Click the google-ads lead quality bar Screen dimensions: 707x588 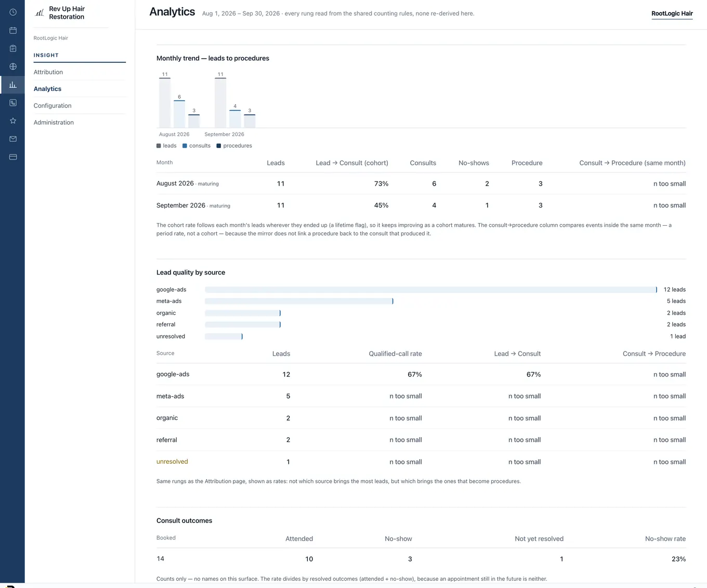pyautogui.click(x=431, y=290)
